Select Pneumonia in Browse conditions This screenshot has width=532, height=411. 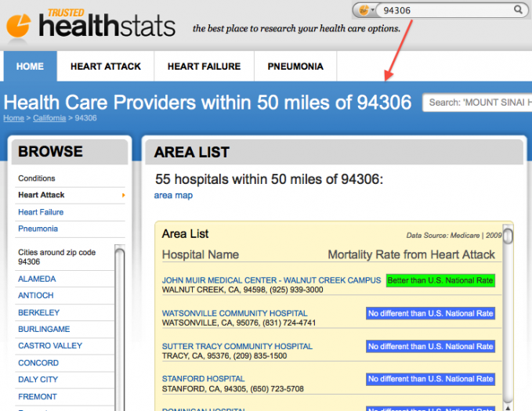pos(38,229)
